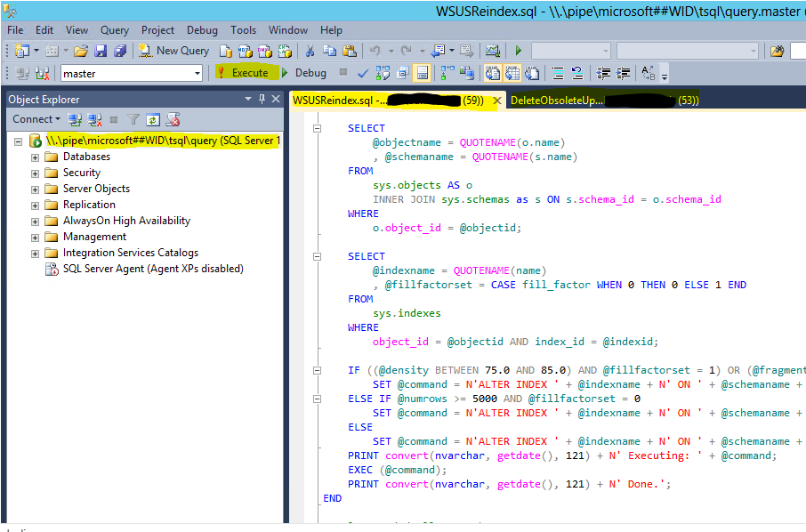
Task: Click the Parse checkmark icon
Action: (363, 73)
